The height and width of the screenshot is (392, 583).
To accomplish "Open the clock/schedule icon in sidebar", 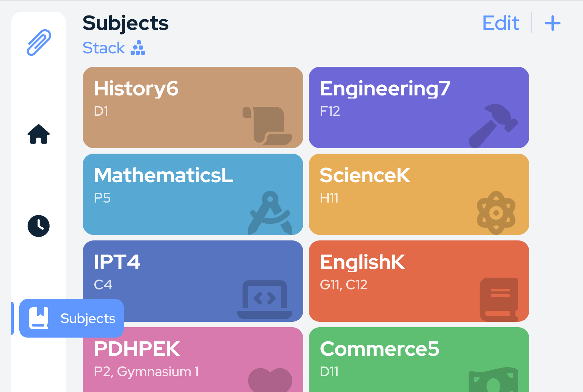I will (38, 226).
